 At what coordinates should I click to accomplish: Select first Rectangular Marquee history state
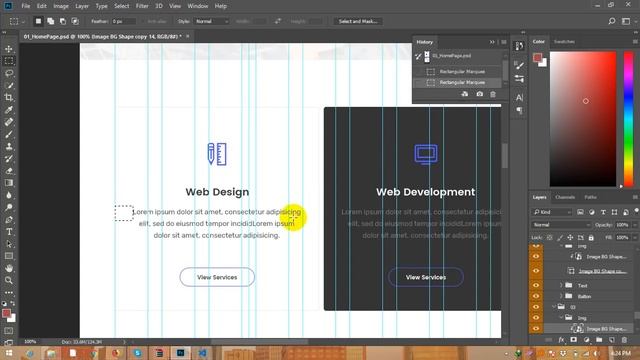tap(462, 71)
